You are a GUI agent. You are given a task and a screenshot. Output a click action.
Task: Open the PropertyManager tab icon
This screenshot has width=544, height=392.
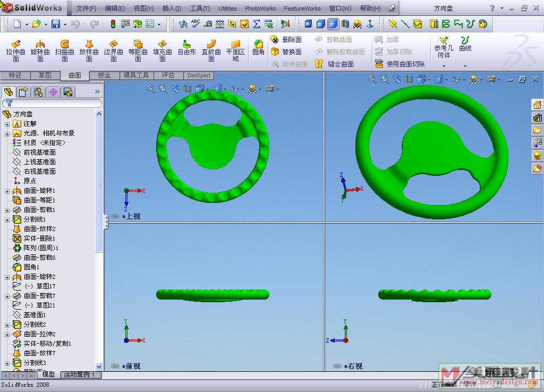coord(23,92)
